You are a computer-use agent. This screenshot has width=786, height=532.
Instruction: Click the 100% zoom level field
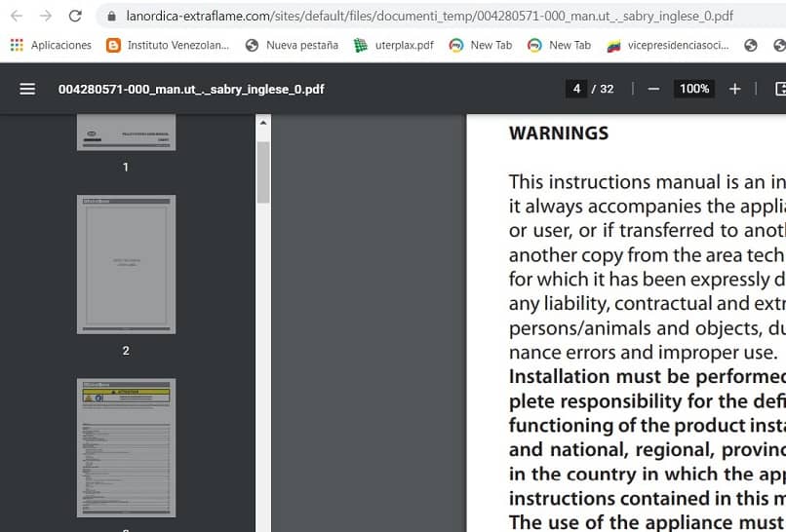click(694, 89)
